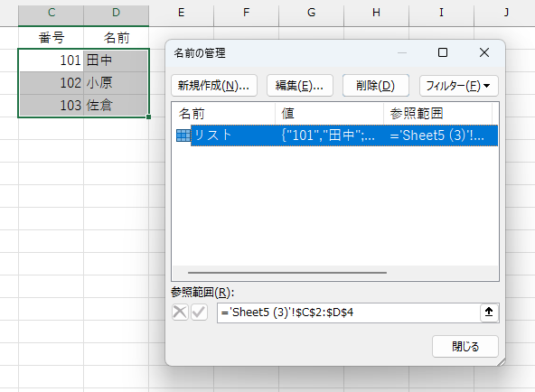Select column E header
The width and height of the screenshot is (535, 392).
pos(181,13)
